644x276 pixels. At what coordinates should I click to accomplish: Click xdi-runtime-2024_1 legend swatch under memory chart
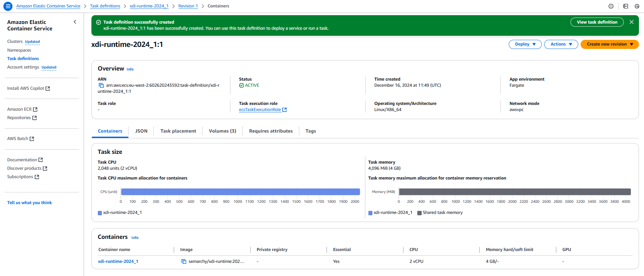[370, 213]
